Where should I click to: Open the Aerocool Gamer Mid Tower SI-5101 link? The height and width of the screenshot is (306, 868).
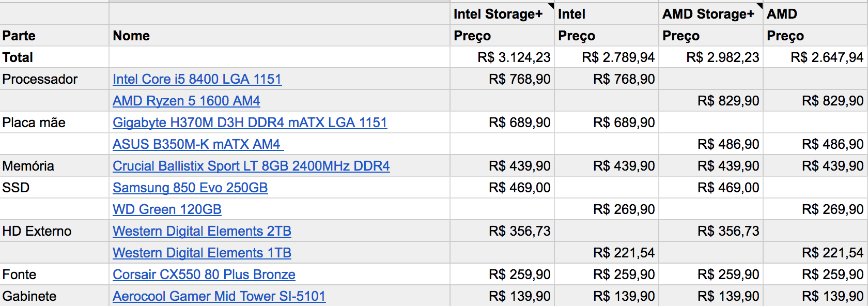[219, 296]
